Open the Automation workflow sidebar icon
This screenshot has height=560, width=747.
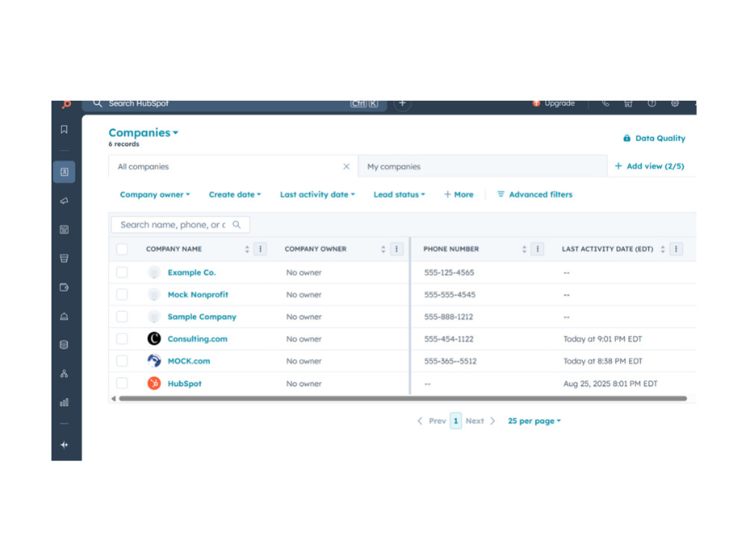(63, 374)
